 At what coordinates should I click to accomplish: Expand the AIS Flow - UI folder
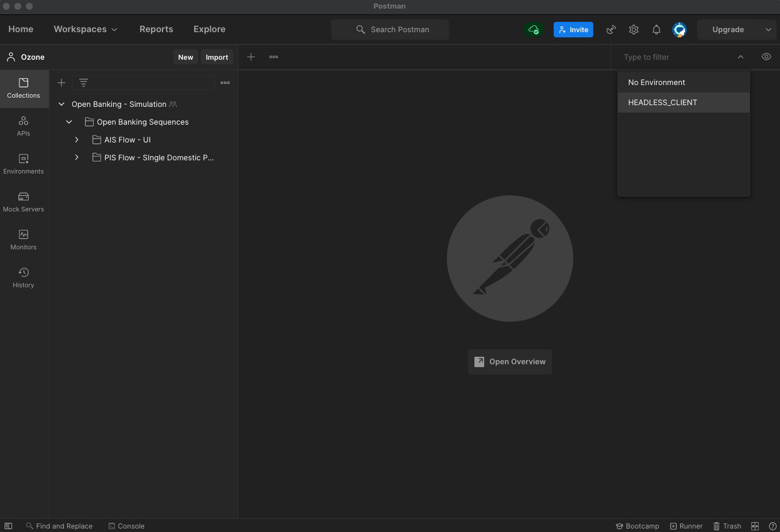click(76, 140)
